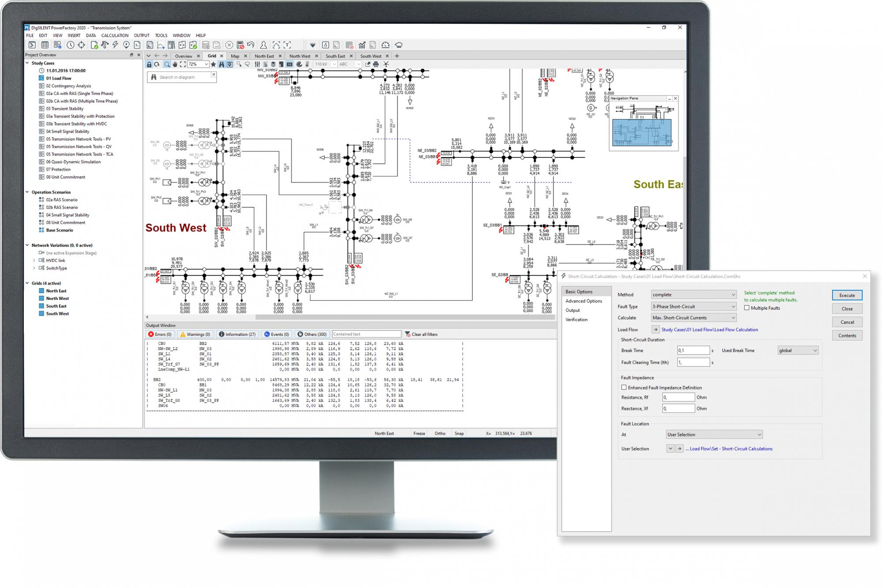Toggle Ortho mode in status bar
This screenshot has height=588, width=882.
coord(440,434)
